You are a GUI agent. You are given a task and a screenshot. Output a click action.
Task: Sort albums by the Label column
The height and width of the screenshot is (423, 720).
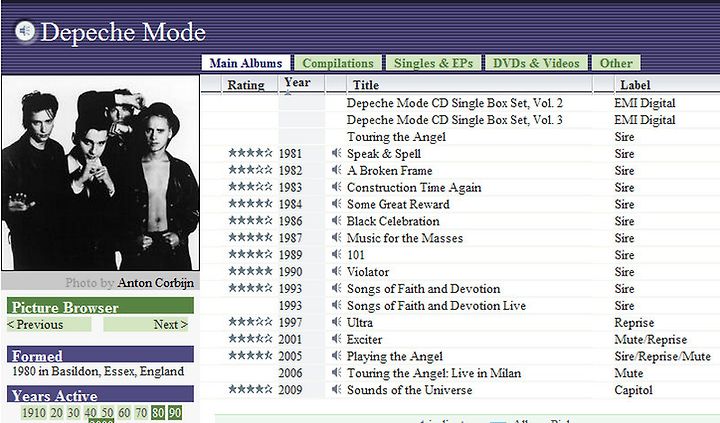[635, 85]
